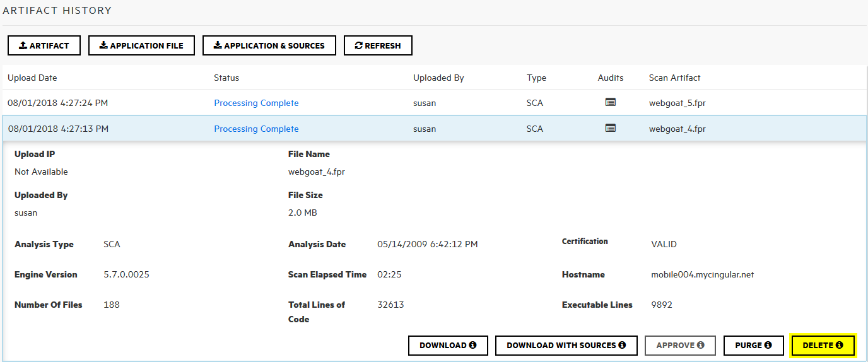Click info icon on Download With Sources

point(622,346)
